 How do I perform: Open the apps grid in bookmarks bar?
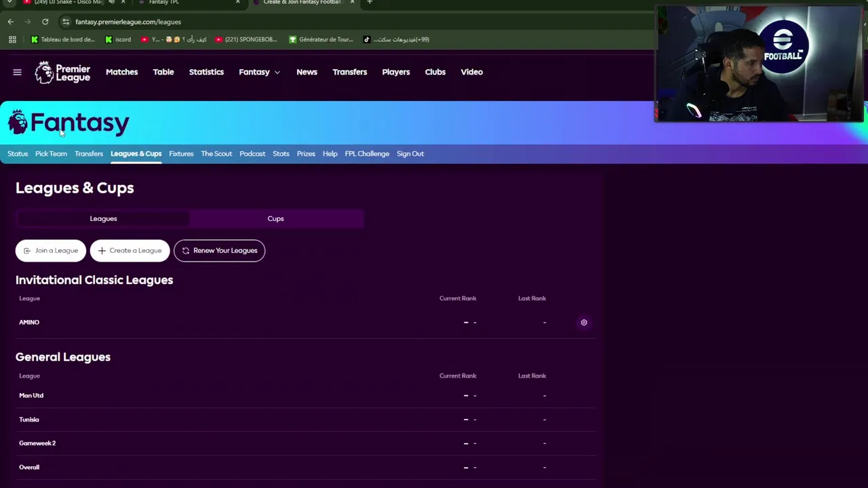(12, 39)
